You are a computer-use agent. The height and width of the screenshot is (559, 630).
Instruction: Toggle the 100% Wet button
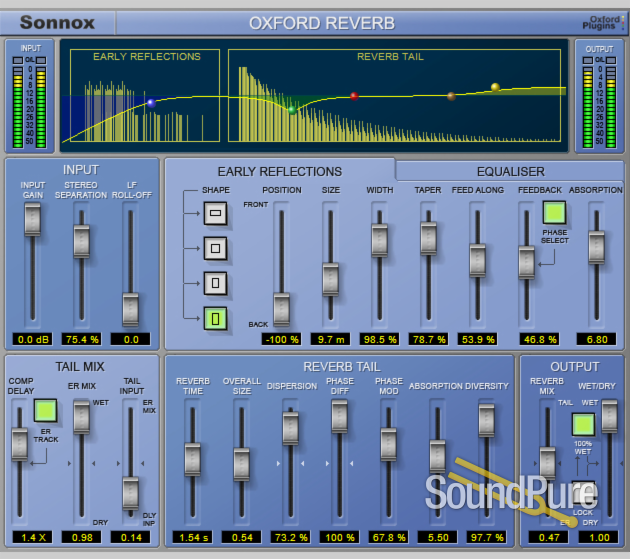[x=583, y=424]
